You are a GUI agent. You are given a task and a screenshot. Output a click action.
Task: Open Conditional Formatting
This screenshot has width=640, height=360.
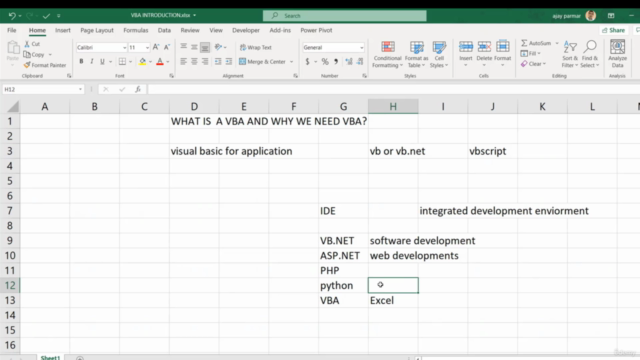(x=388, y=54)
